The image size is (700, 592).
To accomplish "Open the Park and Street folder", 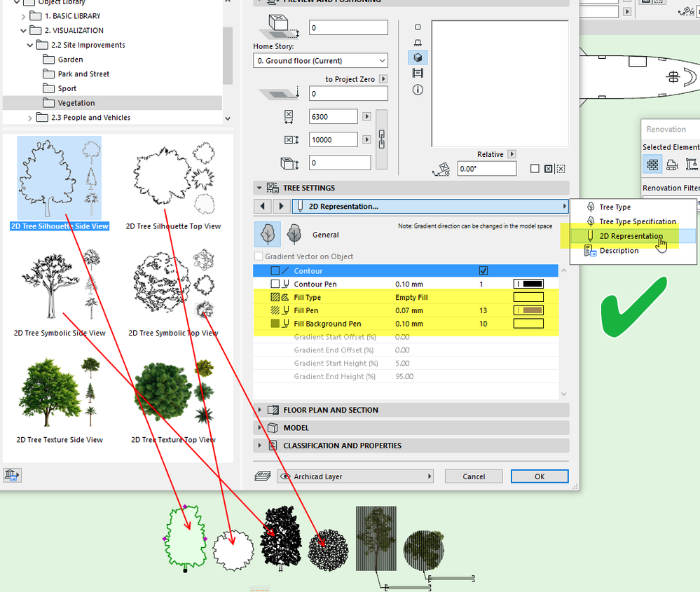I will pos(83,74).
